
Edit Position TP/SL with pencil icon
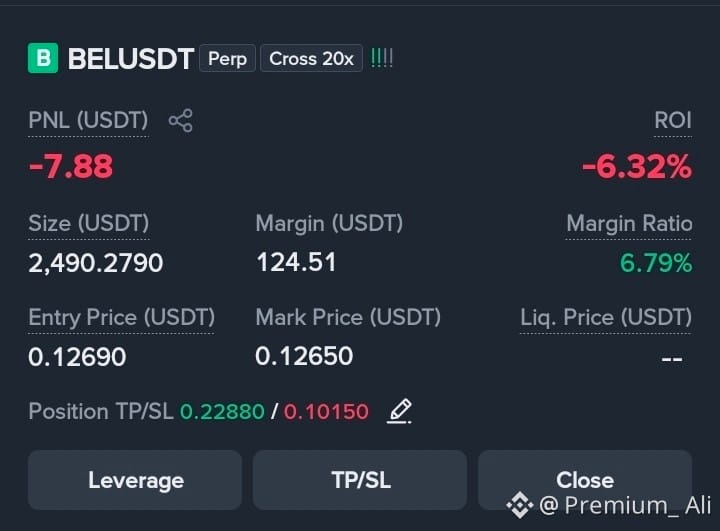tap(399, 411)
